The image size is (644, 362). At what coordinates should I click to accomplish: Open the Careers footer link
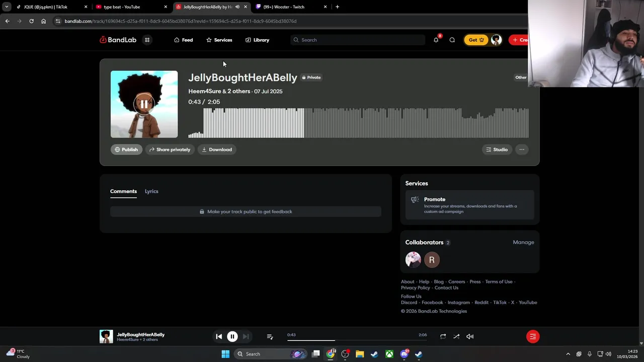click(456, 282)
